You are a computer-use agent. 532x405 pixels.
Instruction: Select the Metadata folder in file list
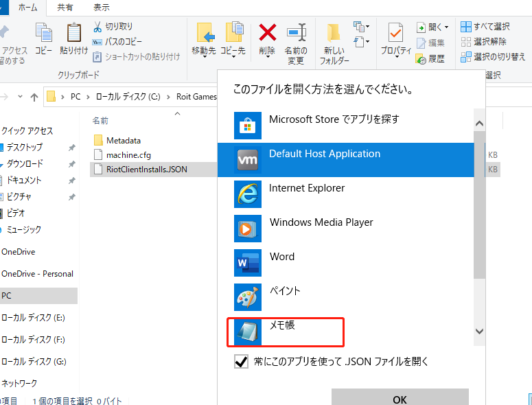123,140
